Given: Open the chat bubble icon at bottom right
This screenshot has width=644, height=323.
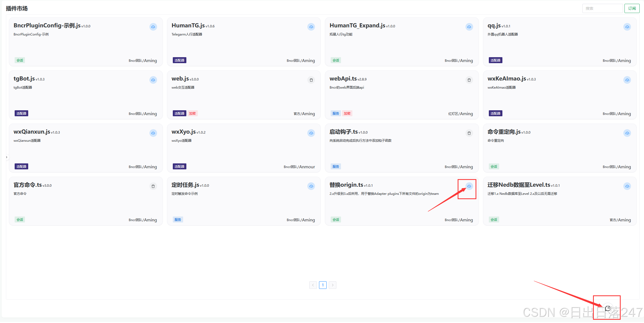Looking at the screenshot, I should (x=608, y=308).
